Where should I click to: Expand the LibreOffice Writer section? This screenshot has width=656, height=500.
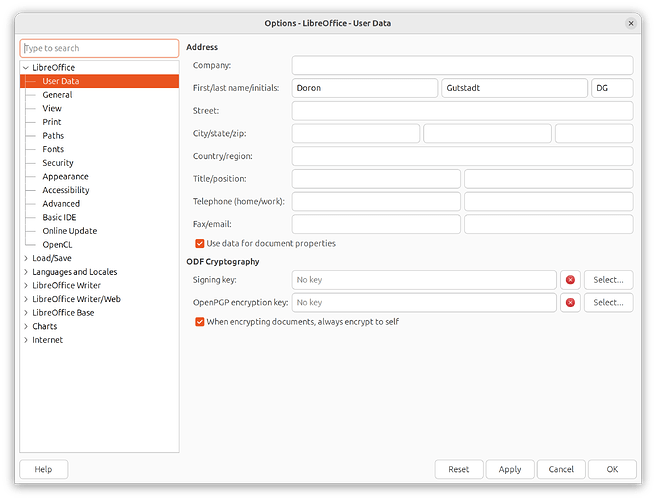[x=26, y=285]
